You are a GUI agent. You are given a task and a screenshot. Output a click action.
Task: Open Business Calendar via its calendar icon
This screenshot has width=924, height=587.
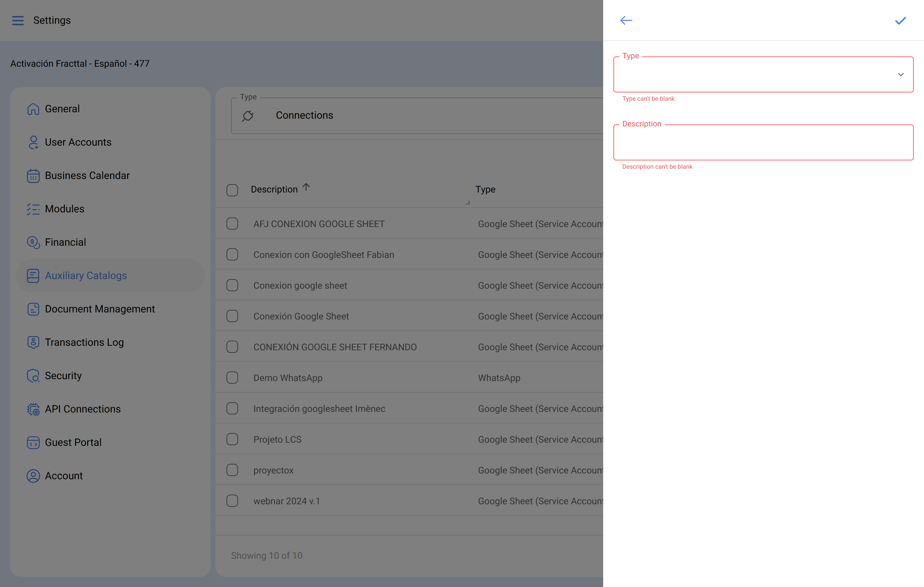[33, 175]
